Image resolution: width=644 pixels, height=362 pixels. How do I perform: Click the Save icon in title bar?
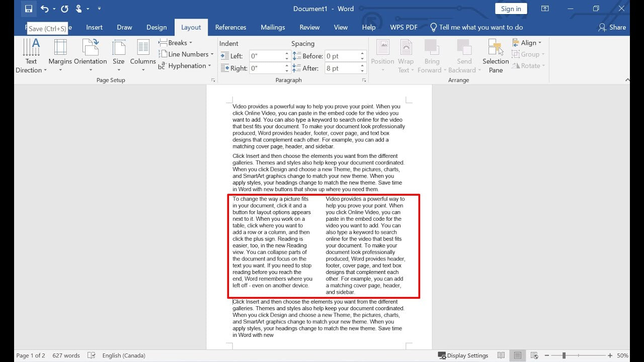[x=29, y=9]
